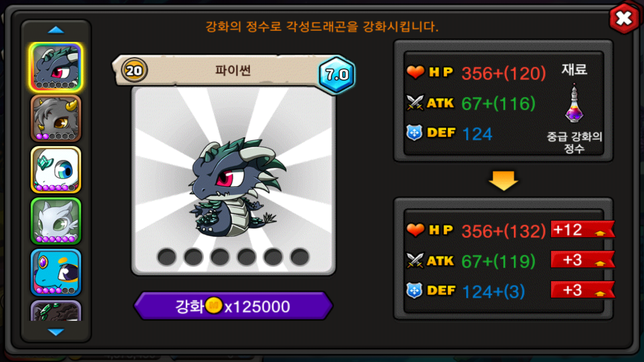Choose the white dragon with teal gem
The width and height of the screenshot is (644, 362).
click(56, 170)
